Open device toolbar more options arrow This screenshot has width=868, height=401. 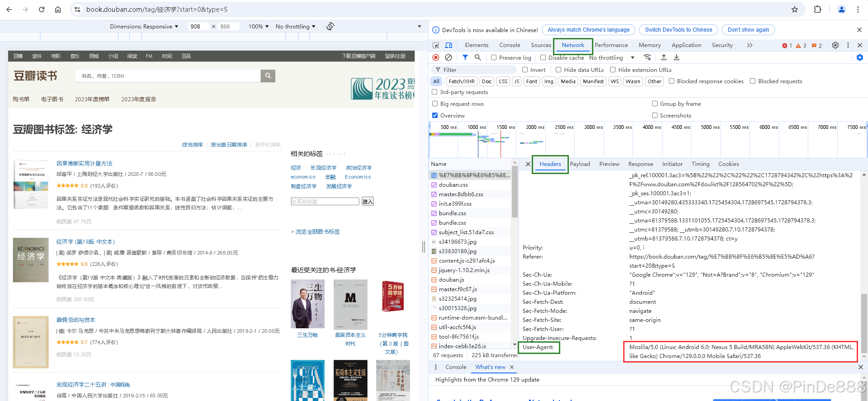click(x=420, y=26)
